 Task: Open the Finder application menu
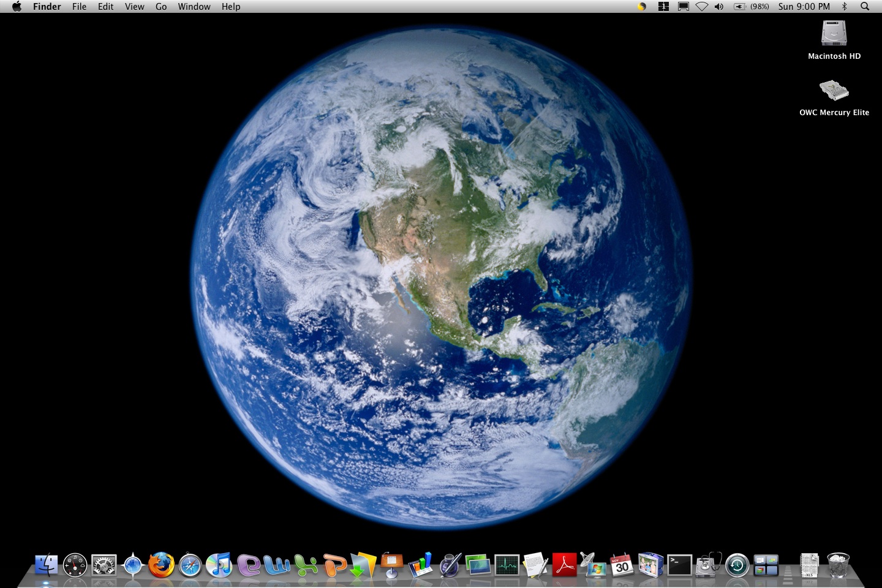pos(47,7)
